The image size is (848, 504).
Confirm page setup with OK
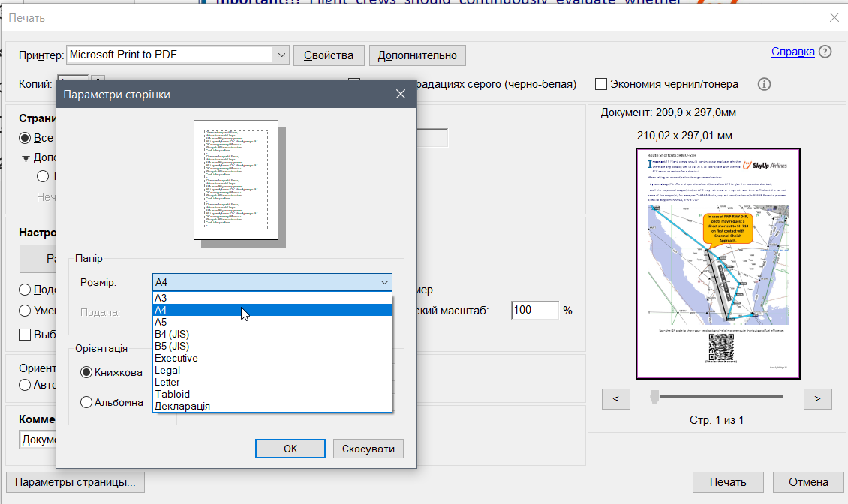tap(290, 448)
